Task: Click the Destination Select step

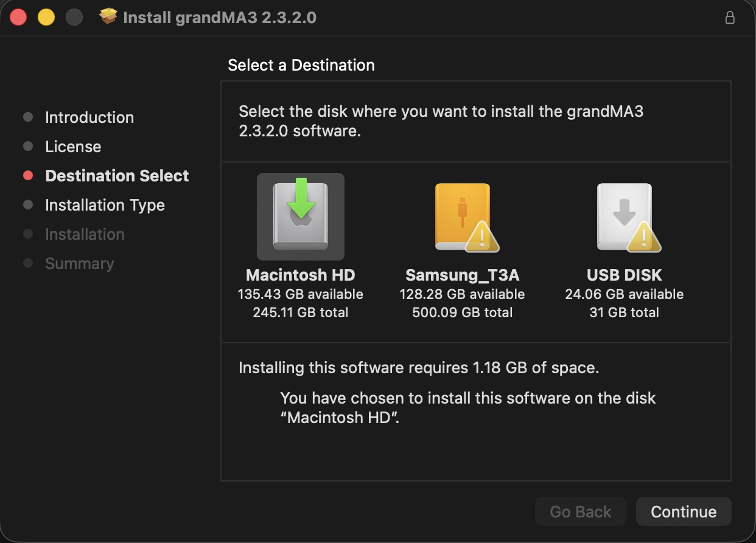Action: pos(117,176)
